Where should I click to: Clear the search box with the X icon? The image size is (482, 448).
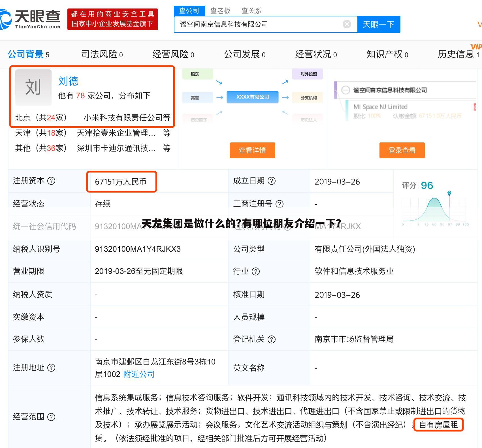coord(347,24)
